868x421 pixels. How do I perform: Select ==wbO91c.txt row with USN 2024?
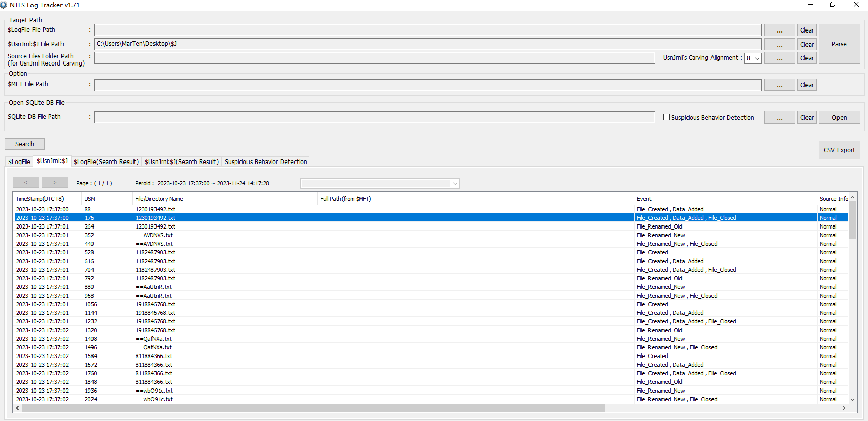[431, 399]
